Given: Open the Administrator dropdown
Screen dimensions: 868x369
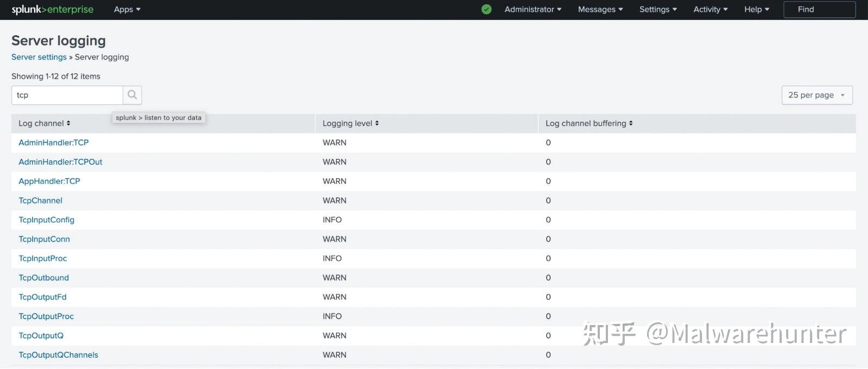Looking at the screenshot, I should [x=533, y=9].
